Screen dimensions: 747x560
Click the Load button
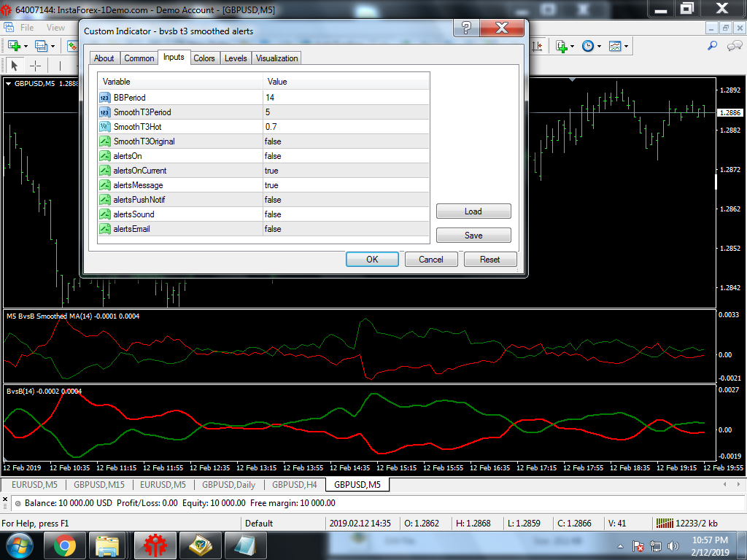tap(473, 211)
